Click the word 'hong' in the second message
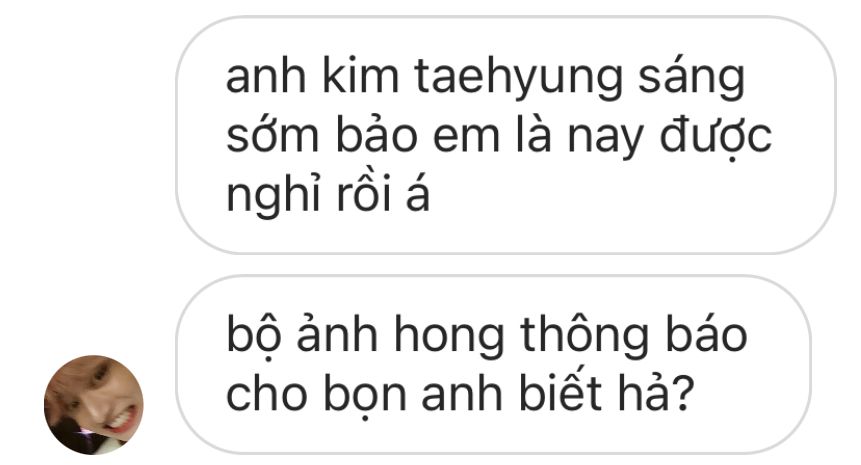Image resolution: width=861 pixels, height=465 pixels. (x=449, y=336)
